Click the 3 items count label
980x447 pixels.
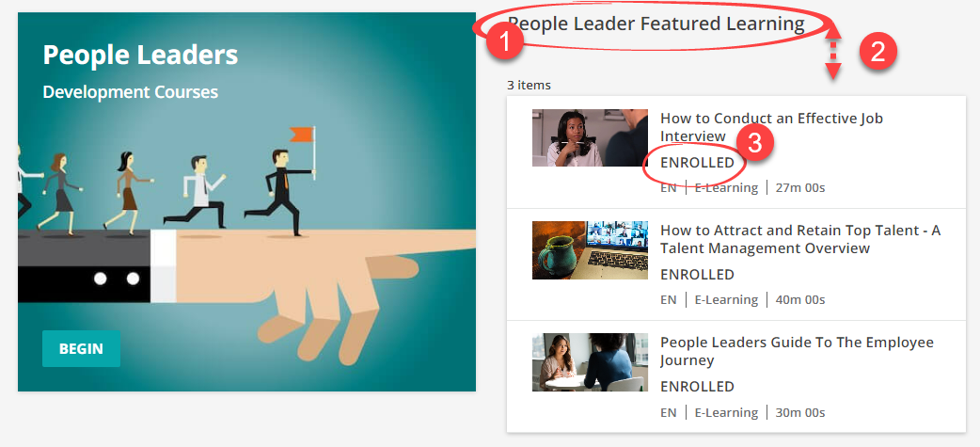coord(529,86)
